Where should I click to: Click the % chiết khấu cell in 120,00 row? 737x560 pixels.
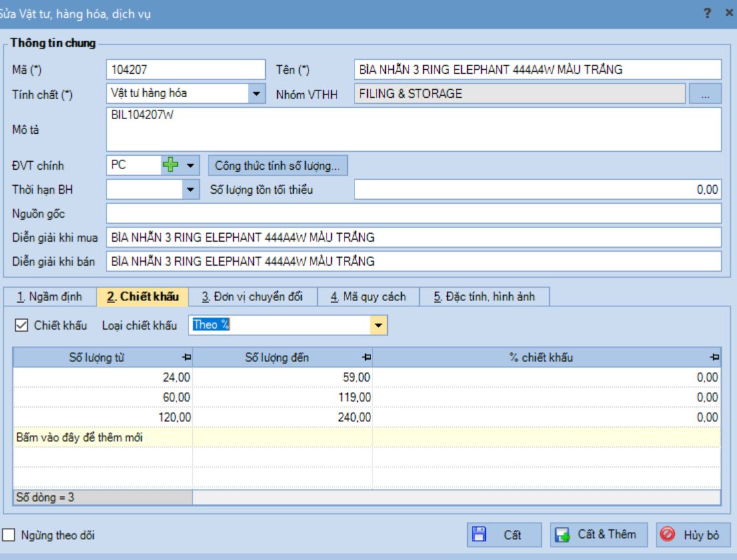coord(546,418)
